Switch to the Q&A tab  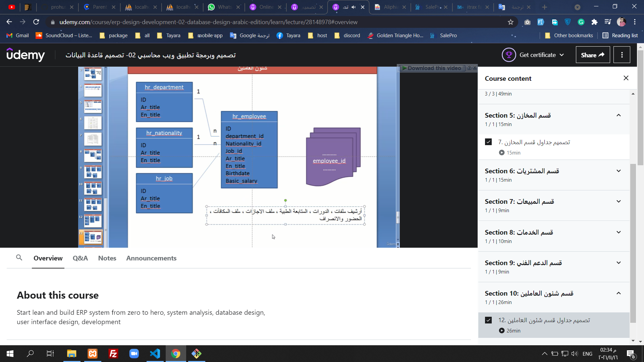(80, 258)
